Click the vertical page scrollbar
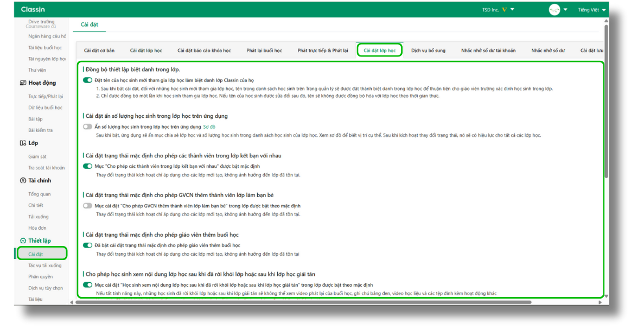The width and height of the screenshot is (644, 329). tap(606, 109)
